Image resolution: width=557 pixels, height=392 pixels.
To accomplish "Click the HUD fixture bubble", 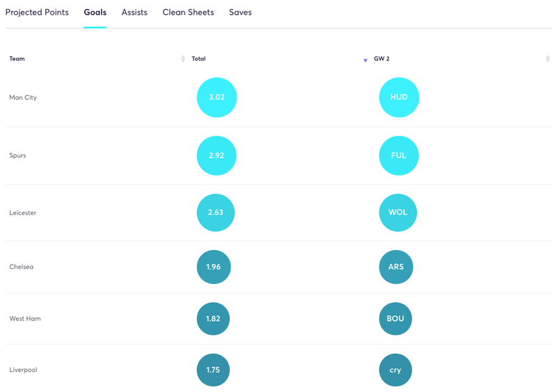I will (x=399, y=97).
